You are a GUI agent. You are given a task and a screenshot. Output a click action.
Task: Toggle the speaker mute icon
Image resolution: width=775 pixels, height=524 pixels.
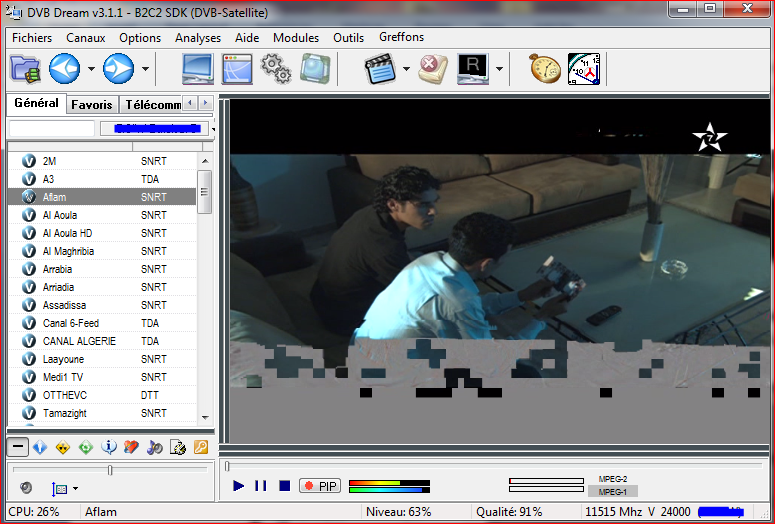point(26,488)
